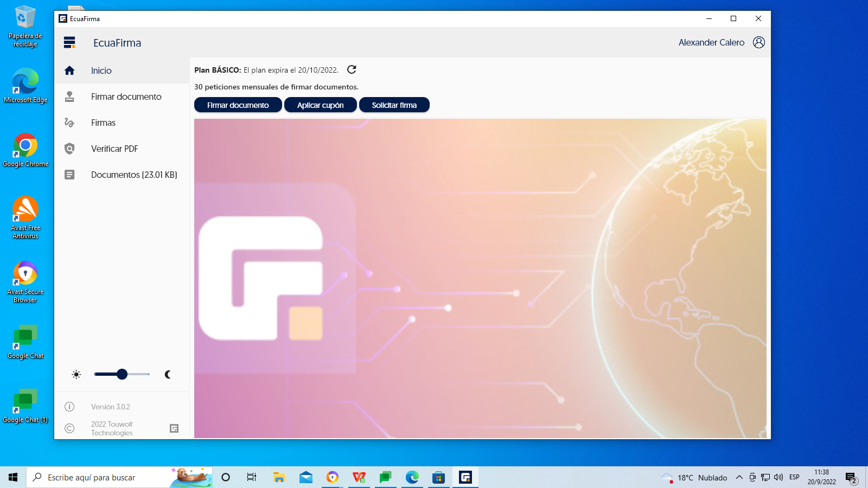This screenshot has width=868, height=488.
Task: Open the user account avatar icon
Action: click(759, 42)
